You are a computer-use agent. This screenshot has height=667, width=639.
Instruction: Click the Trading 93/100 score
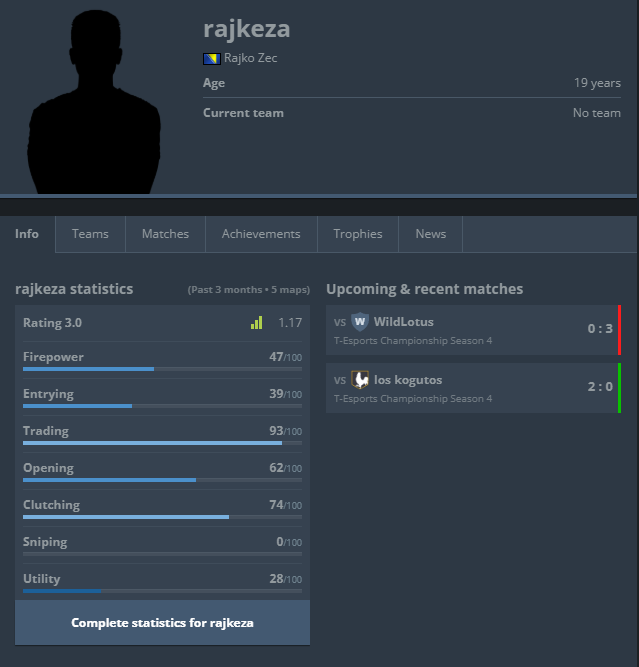coord(285,431)
